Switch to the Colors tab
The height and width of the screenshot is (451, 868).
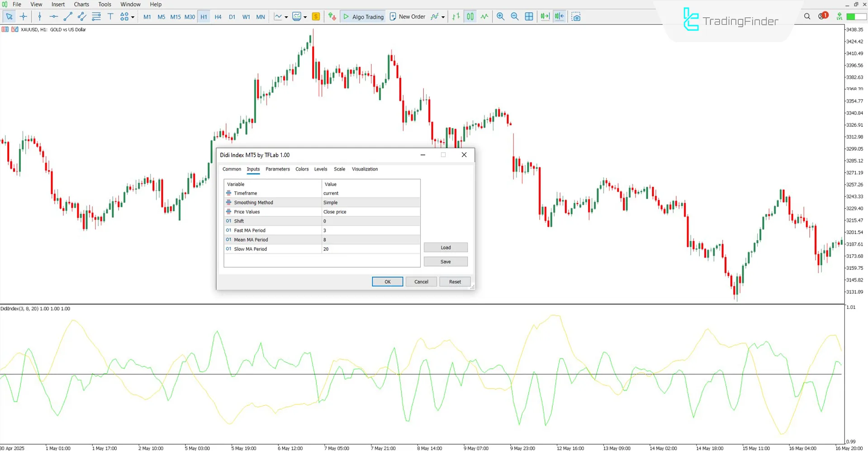pyautogui.click(x=302, y=169)
